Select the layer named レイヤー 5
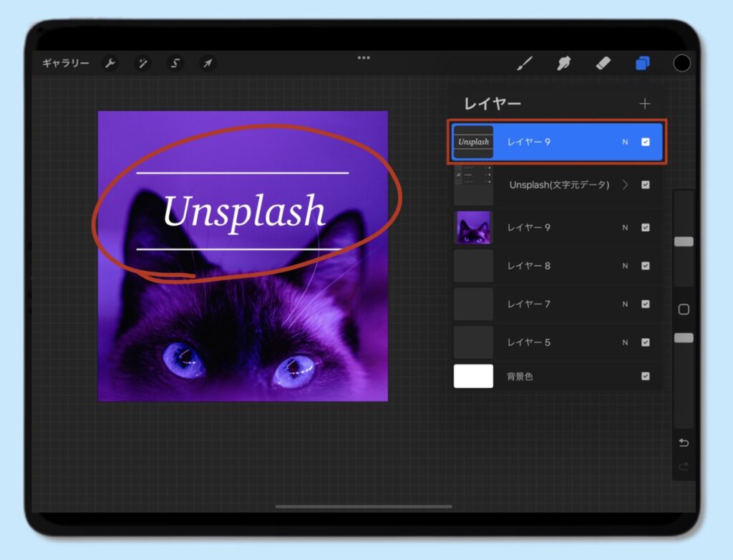Viewport: 733px width, 560px height. [529, 342]
